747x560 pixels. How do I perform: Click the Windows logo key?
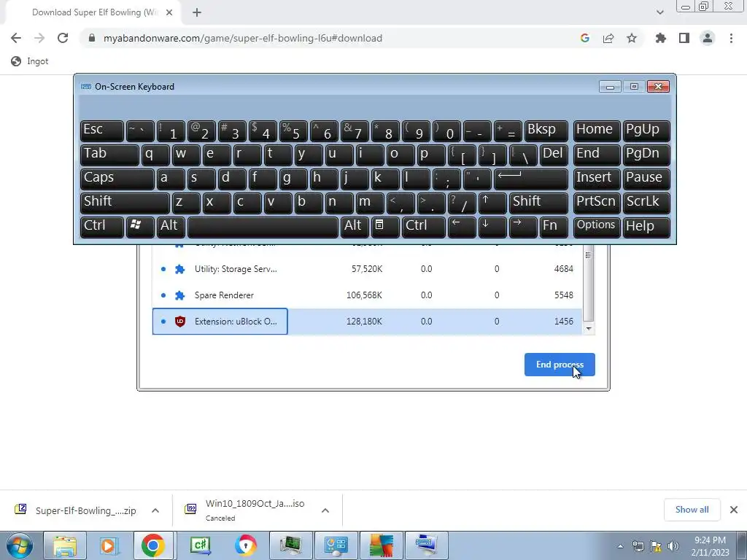coord(140,227)
